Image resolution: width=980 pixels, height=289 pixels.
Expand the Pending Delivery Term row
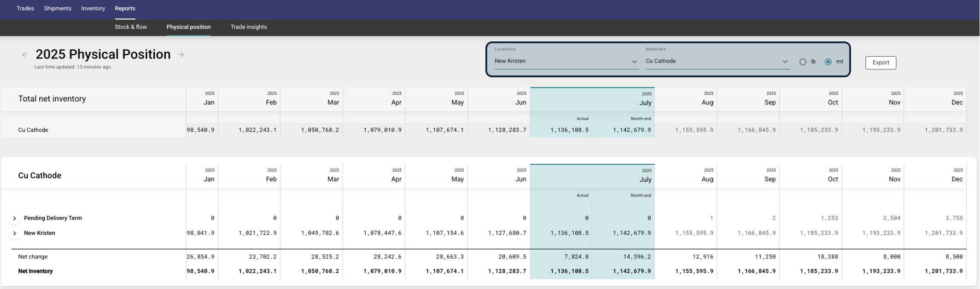pos(15,218)
